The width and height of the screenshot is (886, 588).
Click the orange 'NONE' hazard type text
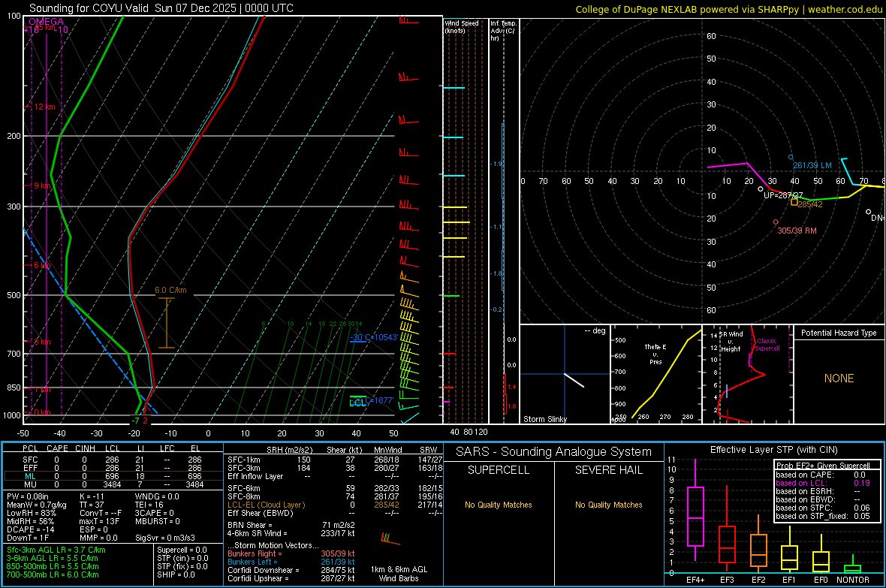[x=839, y=378]
